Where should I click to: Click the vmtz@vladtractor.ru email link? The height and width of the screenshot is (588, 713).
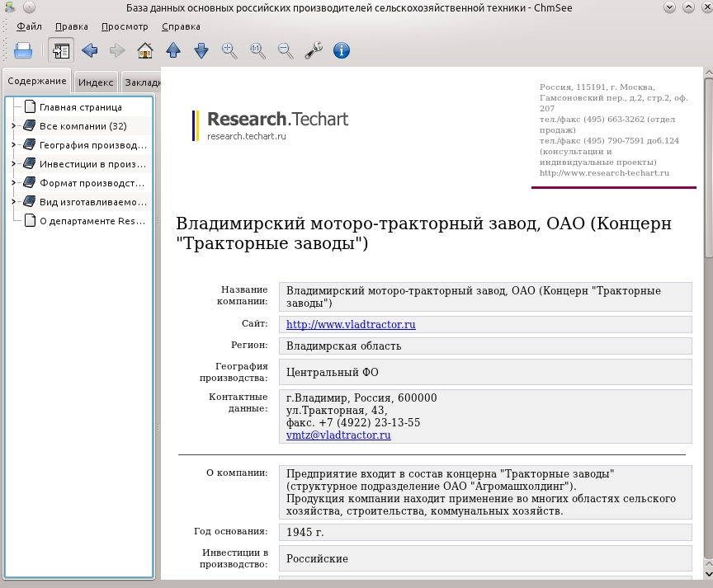(338, 435)
